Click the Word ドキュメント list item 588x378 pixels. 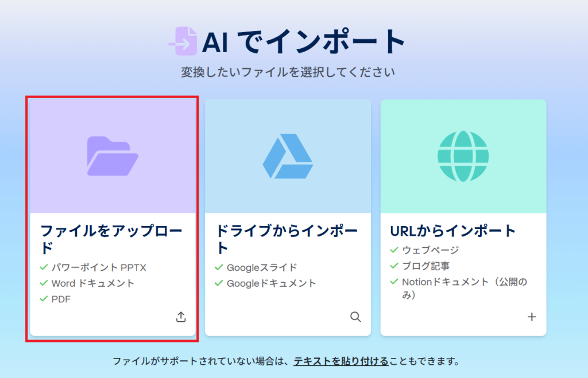(92, 283)
